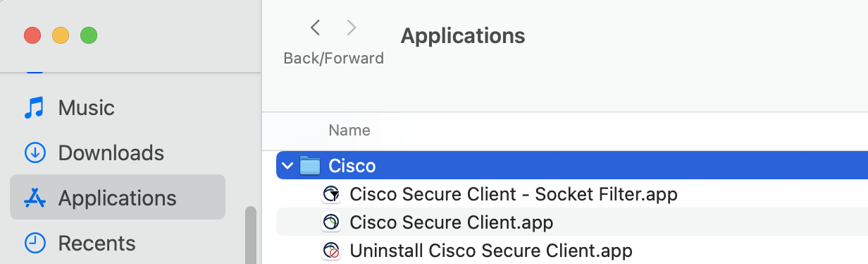Go forward with the Forward arrow
The height and width of the screenshot is (264, 868).
[x=352, y=28]
